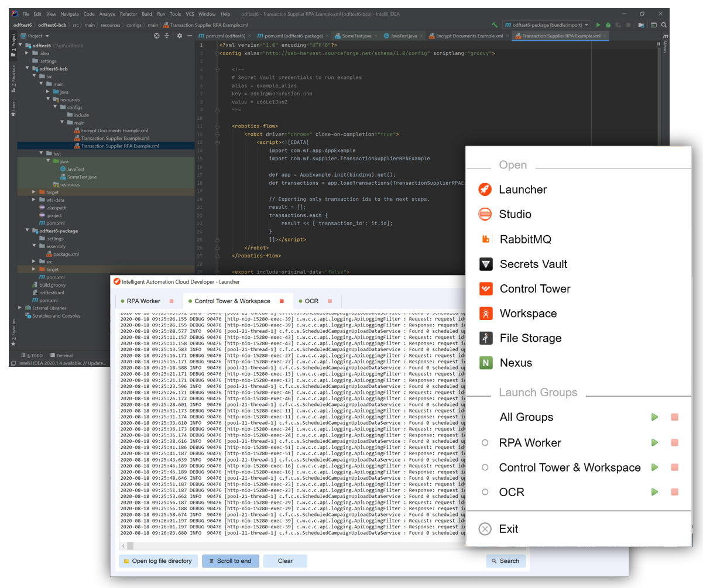Close the SomeTest.java editor tab
The width and height of the screenshot is (703, 588).
[375, 36]
